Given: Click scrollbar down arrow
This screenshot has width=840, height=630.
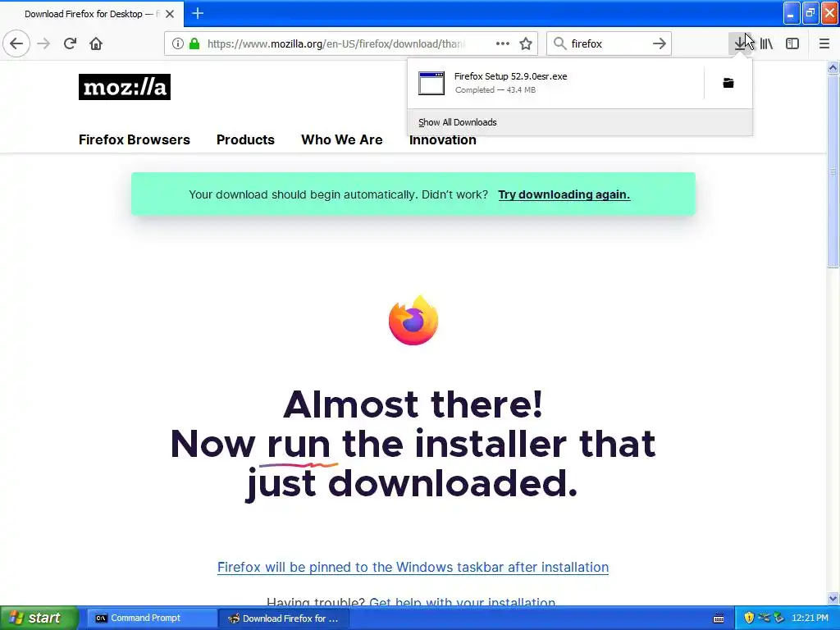Looking at the screenshot, I should click(833, 598).
